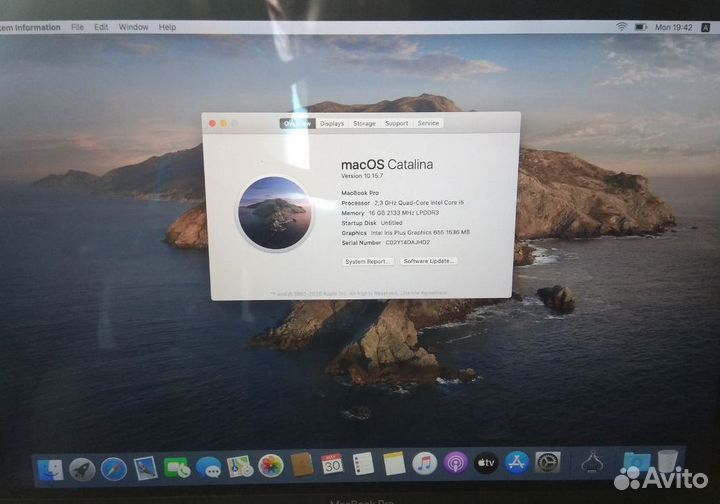The width and height of the screenshot is (720, 504).
Task: Open Contacts brown book icon
Action: [302, 465]
